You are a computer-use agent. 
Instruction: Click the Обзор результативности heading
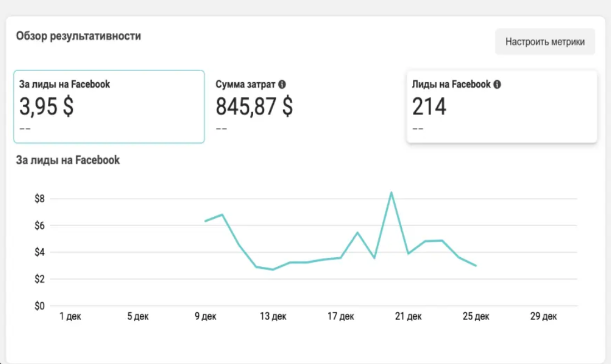[78, 36]
